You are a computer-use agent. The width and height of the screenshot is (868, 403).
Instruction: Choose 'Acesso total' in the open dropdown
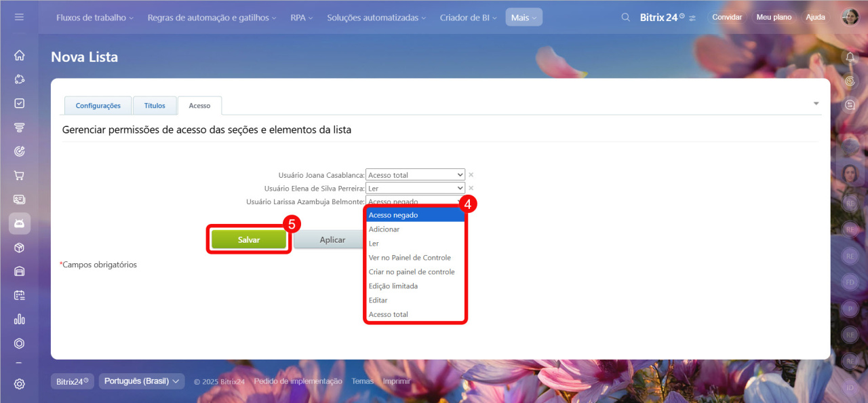pos(389,315)
